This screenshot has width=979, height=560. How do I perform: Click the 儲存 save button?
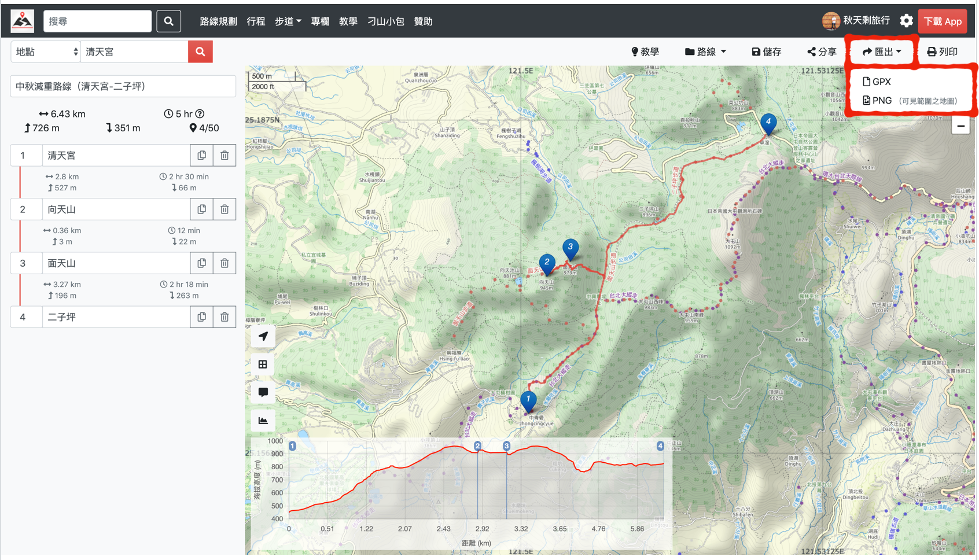[x=767, y=51]
